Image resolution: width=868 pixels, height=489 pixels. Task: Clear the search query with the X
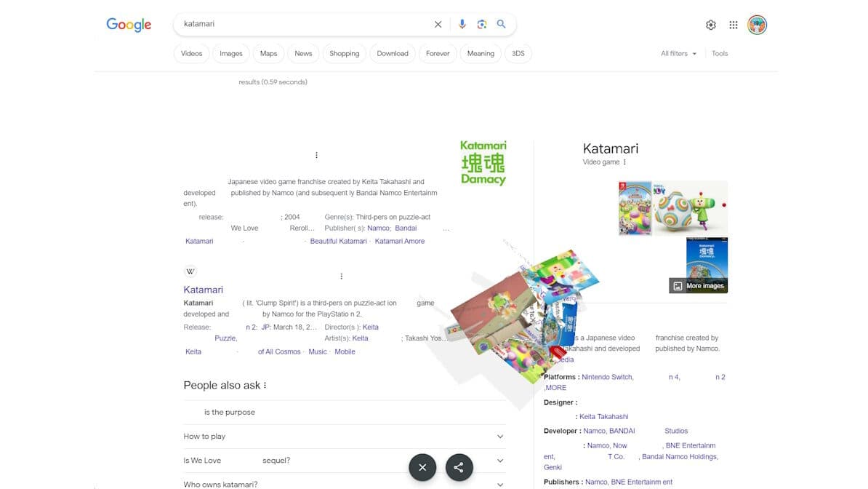438,24
